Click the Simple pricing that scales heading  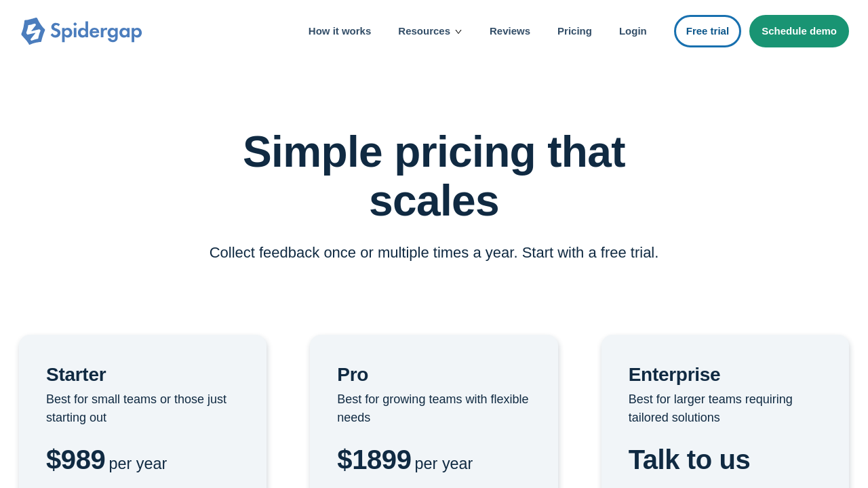pos(434,176)
